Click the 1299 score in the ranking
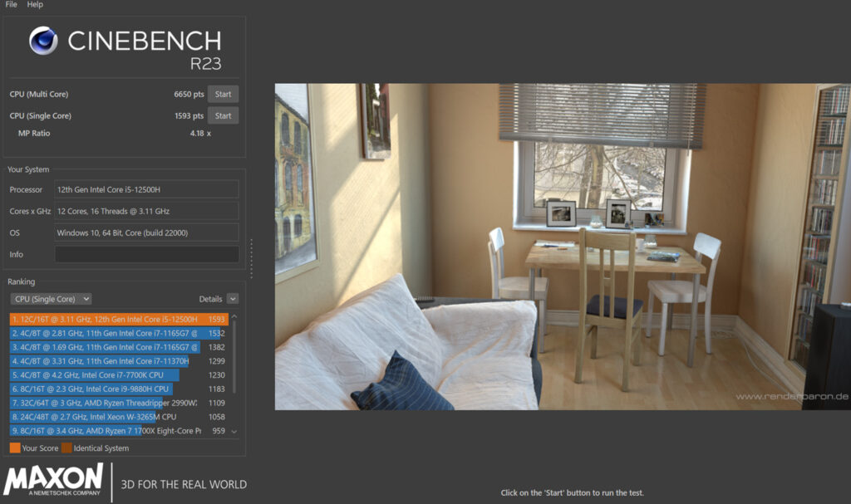This screenshot has width=851, height=504. (217, 361)
